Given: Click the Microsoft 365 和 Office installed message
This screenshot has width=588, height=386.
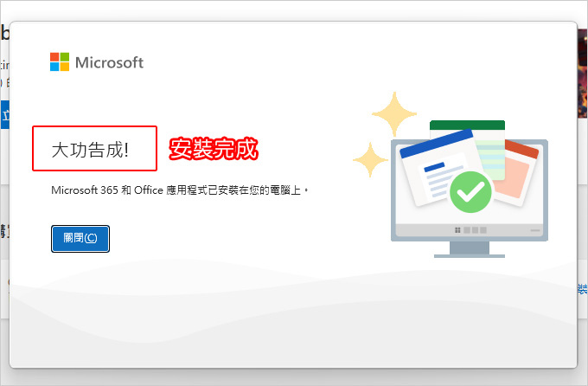Looking at the screenshot, I should point(180,190).
